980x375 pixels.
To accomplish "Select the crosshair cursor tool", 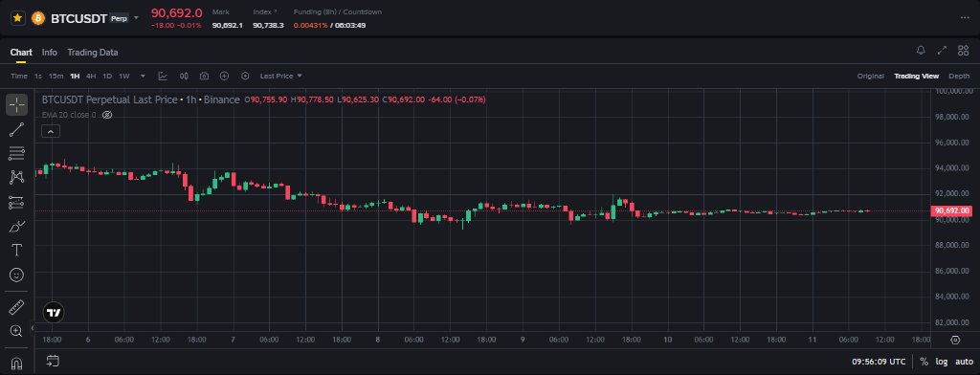I will (17, 105).
